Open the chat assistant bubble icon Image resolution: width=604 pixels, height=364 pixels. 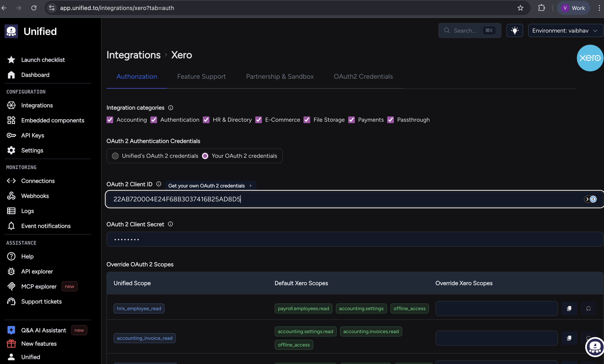pyautogui.click(x=594, y=347)
